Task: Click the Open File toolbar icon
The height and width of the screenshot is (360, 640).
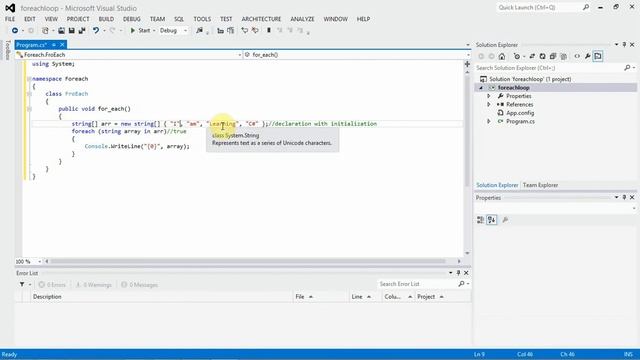Action: 61,31
